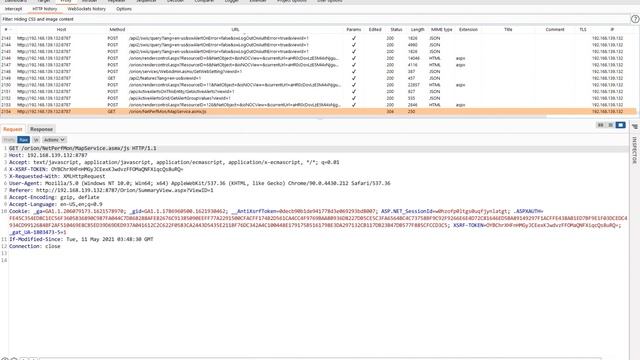Image resolution: width=640 pixels, height=360 pixels.
Task: Toggle the non-printable characters \n button
Action: click(x=36, y=140)
